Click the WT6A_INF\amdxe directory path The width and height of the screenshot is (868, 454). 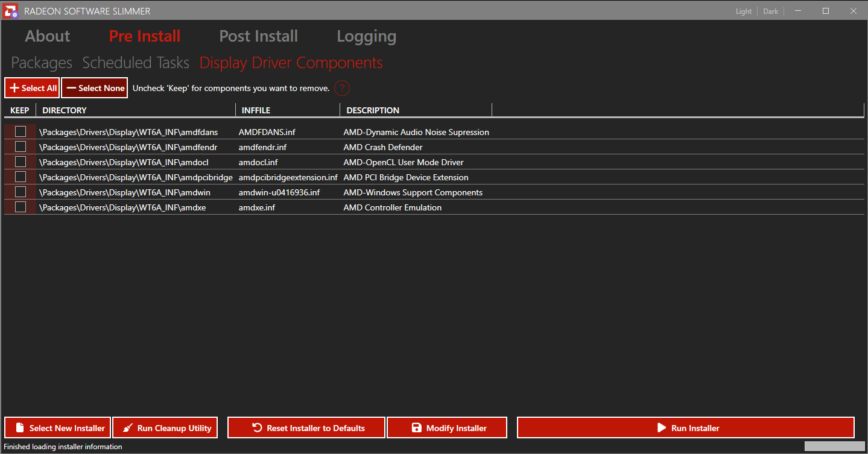[122, 207]
